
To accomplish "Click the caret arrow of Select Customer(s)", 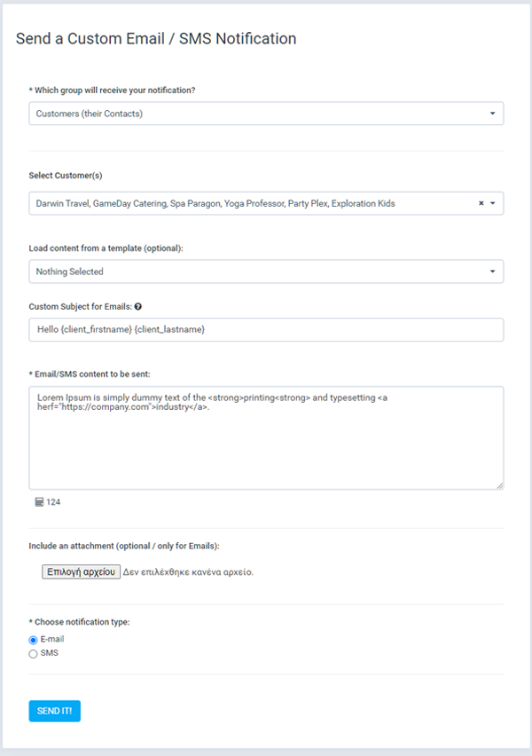I will tap(492, 203).
